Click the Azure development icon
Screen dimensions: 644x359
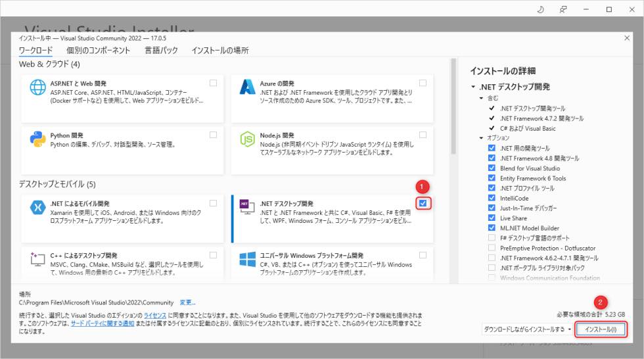248,89
